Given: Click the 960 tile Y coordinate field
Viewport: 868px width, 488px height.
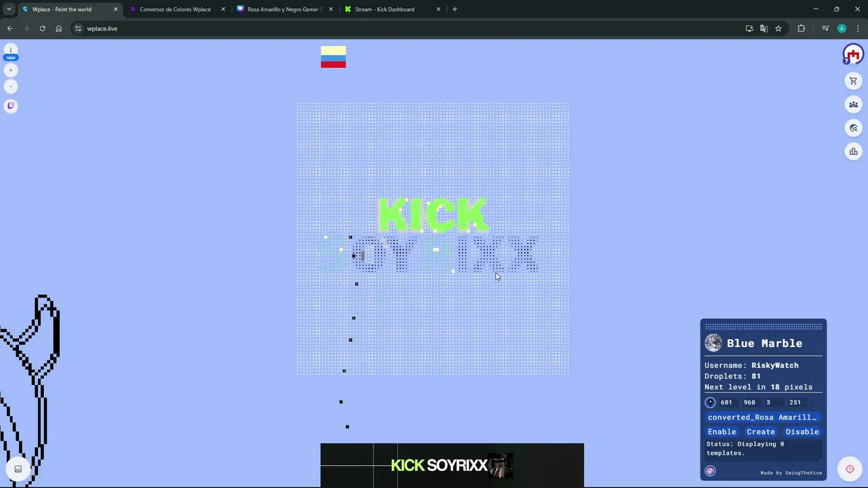Looking at the screenshot, I should pos(750,402).
